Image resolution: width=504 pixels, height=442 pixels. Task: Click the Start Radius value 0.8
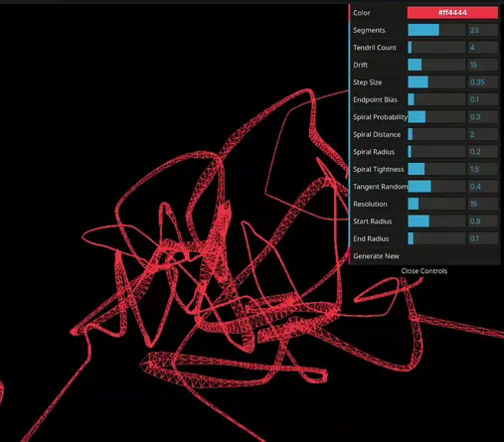[483, 221]
